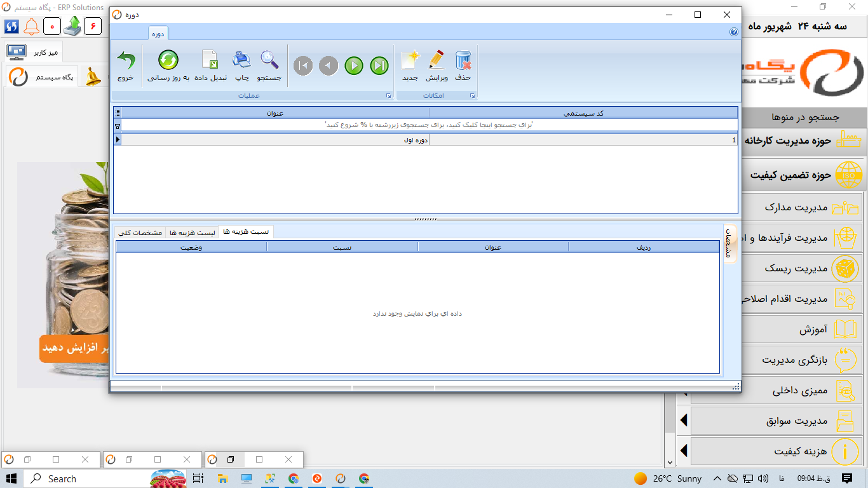Expand the عملیات group dialog launcher
The height and width of the screenshot is (488, 868).
pos(388,95)
